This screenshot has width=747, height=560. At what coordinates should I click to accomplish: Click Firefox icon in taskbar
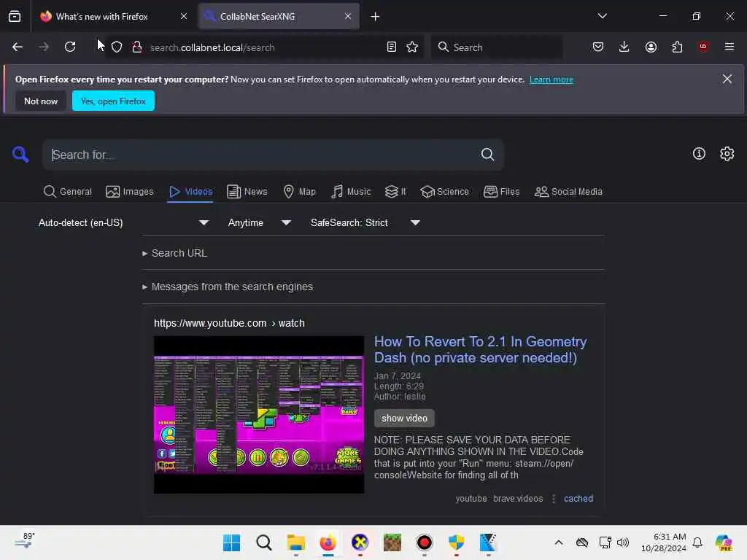(328, 542)
